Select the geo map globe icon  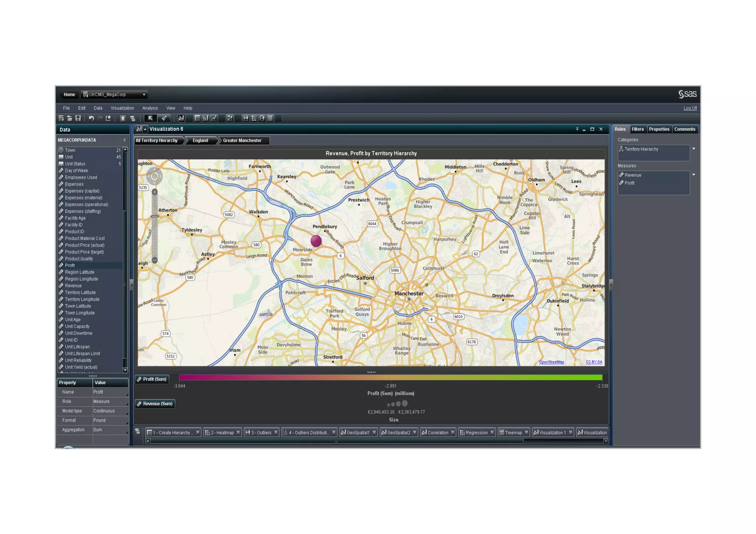[262, 118]
